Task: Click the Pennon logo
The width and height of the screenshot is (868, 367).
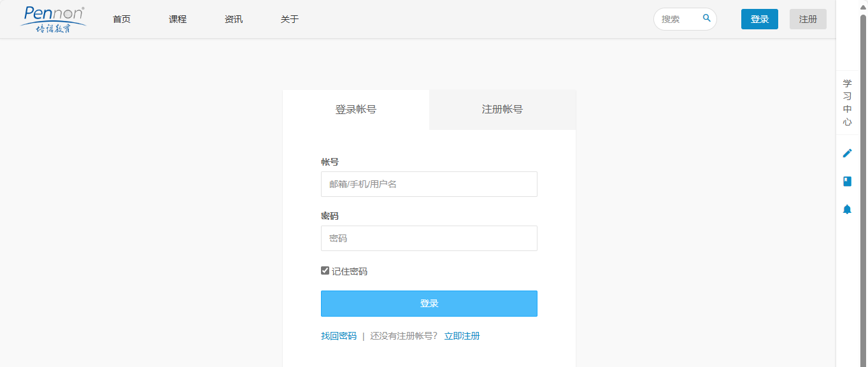Action: pyautogui.click(x=53, y=19)
